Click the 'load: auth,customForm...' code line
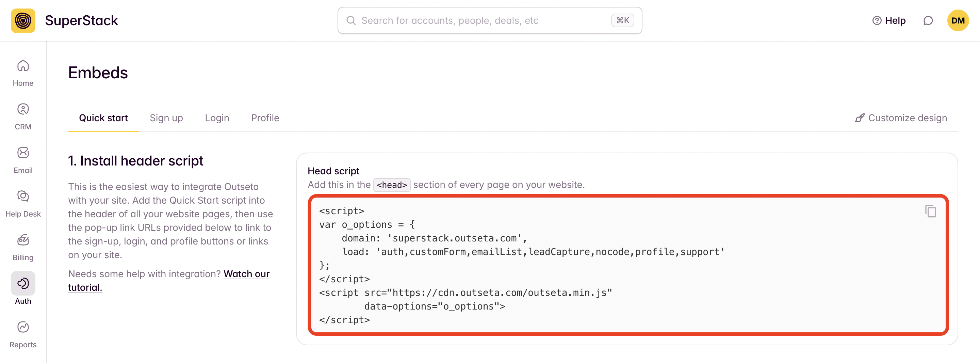 click(x=533, y=252)
